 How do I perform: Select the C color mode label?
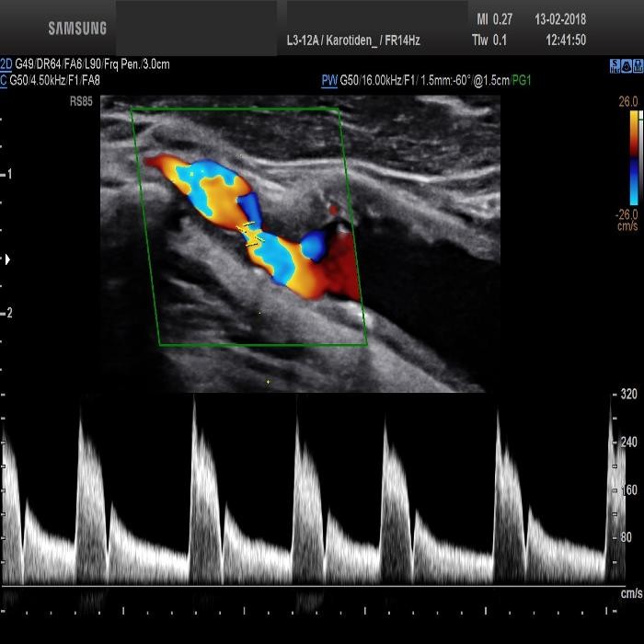[5, 80]
